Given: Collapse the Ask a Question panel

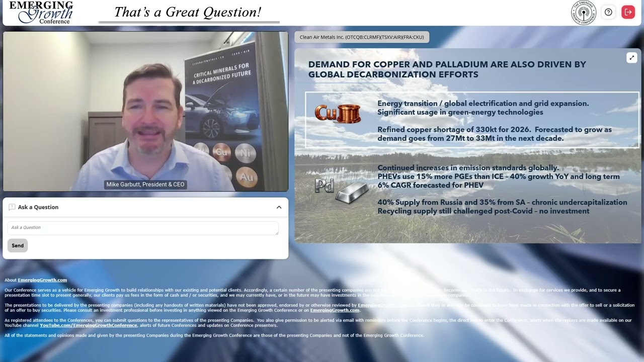Looking at the screenshot, I should 279,207.
